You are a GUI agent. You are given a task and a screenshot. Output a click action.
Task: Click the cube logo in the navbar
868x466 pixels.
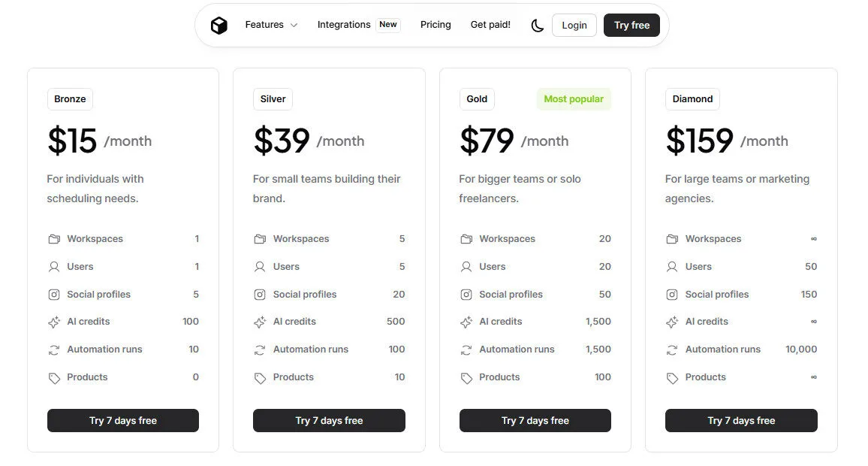click(219, 26)
